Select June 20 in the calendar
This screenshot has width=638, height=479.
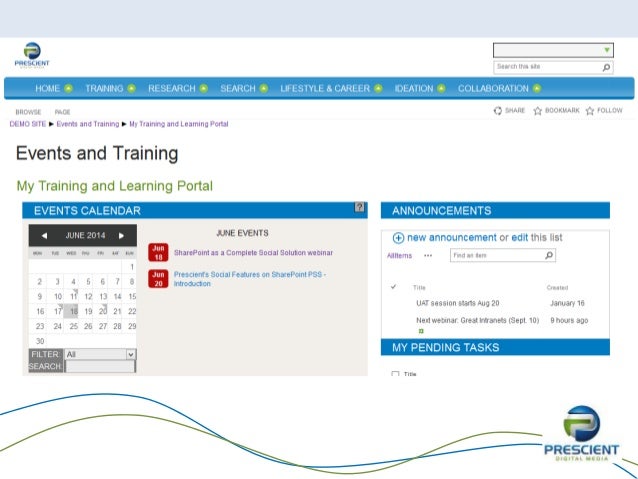point(103,311)
